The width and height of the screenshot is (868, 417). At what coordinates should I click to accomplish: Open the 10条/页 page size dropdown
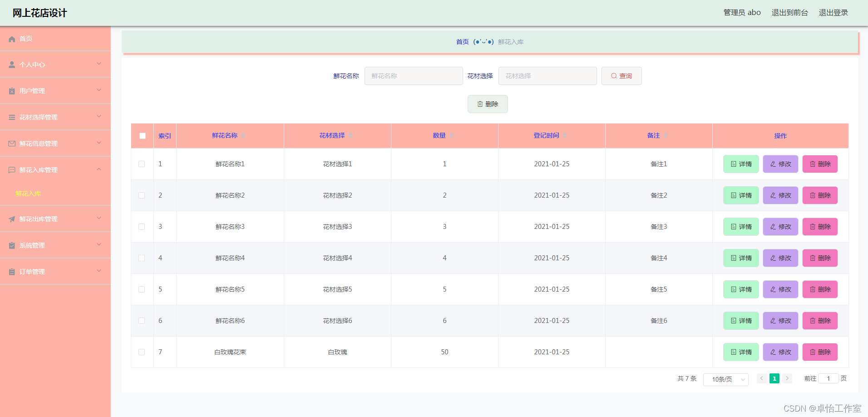(x=725, y=379)
